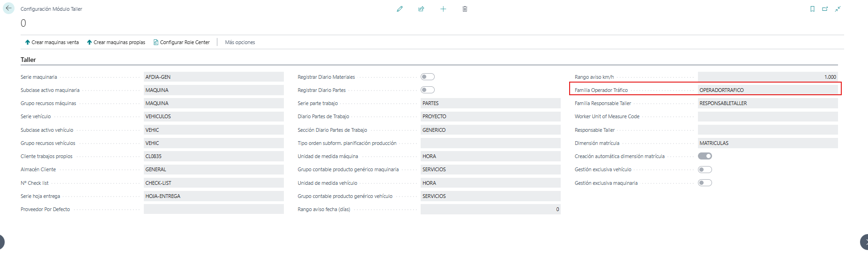
Task: Enable Gestión exclusiva vehículo switch
Action: (705, 170)
